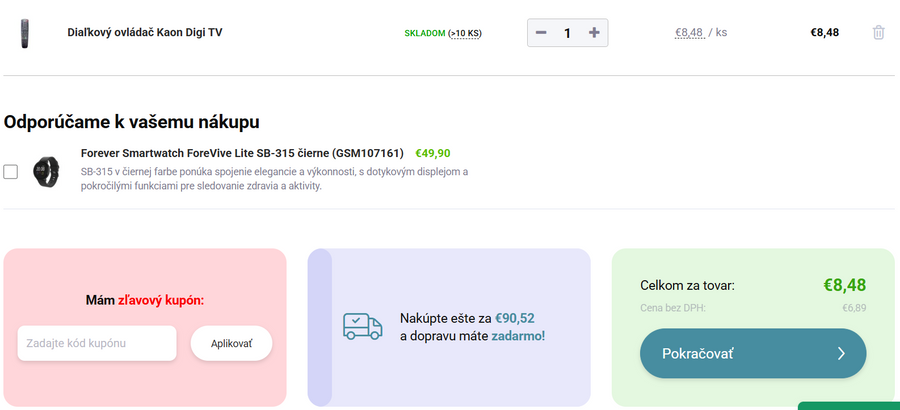Tick the Forever Smartwatch recommendation checkbox
Image resolution: width=900 pixels, height=410 pixels.
[11, 171]
